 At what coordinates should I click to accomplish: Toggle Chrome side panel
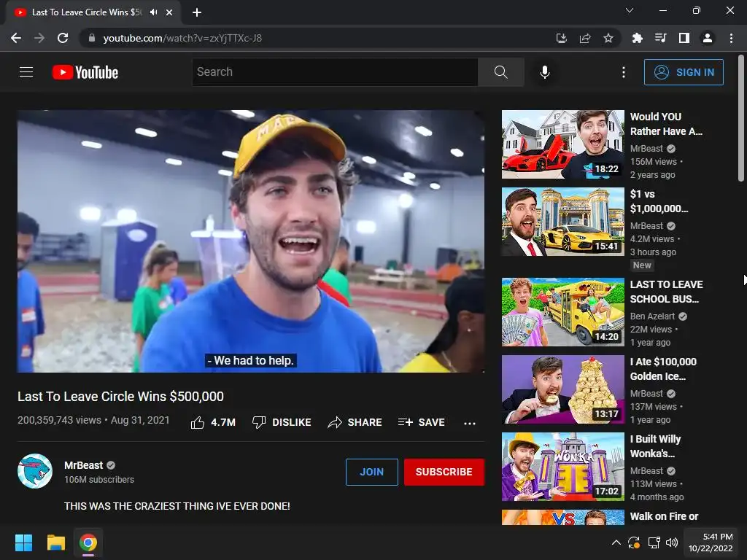pyautogui.click(x=684, y=38)
